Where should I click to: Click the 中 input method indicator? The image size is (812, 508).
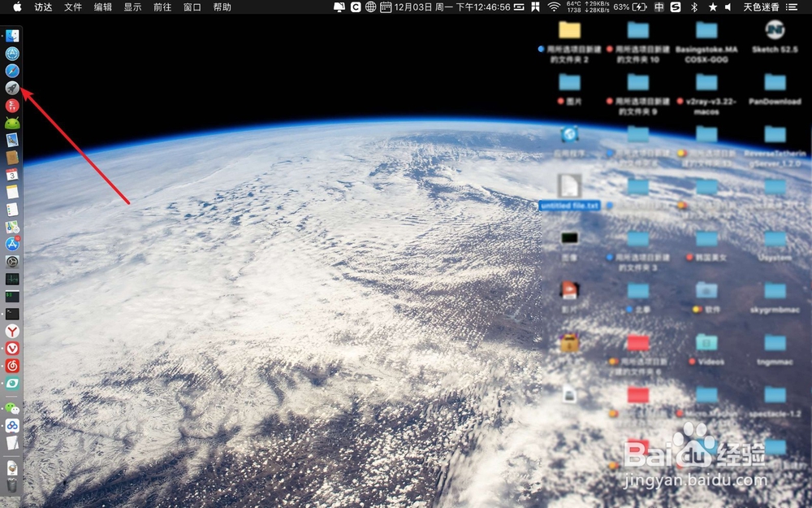659,7
